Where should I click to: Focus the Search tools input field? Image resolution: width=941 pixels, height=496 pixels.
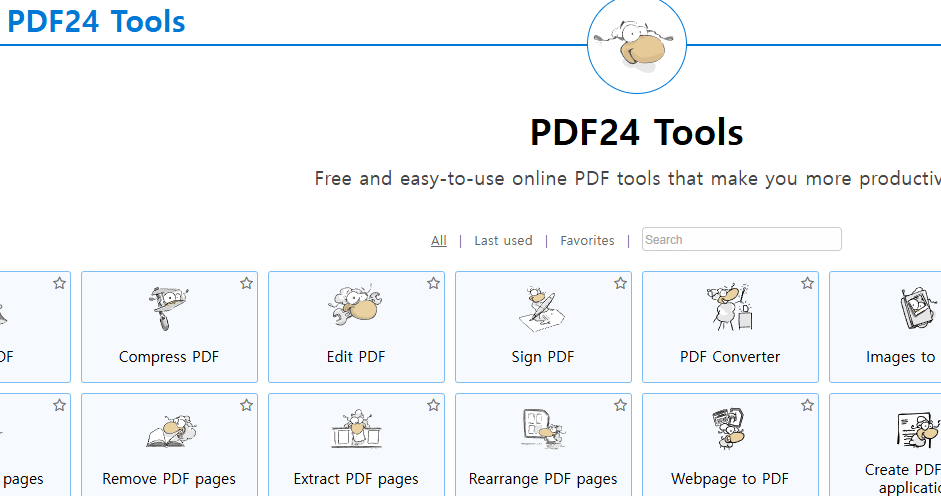(742, 239)
